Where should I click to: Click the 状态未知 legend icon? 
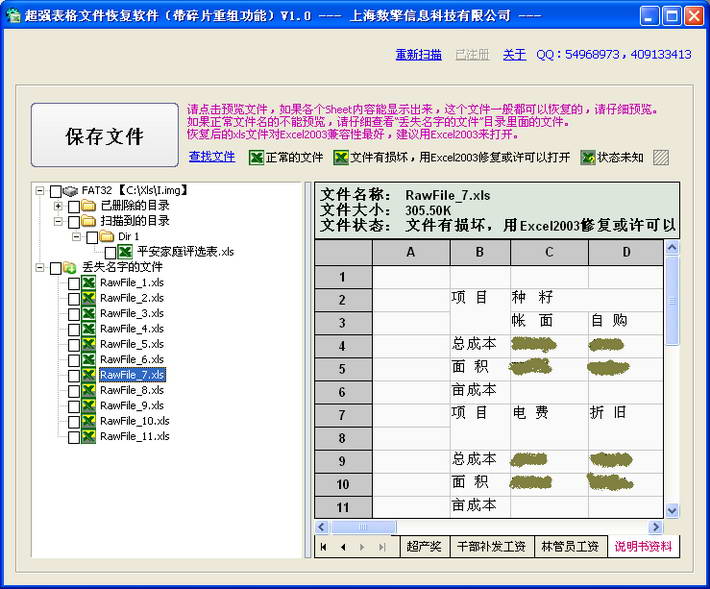[x=588, y=158]
